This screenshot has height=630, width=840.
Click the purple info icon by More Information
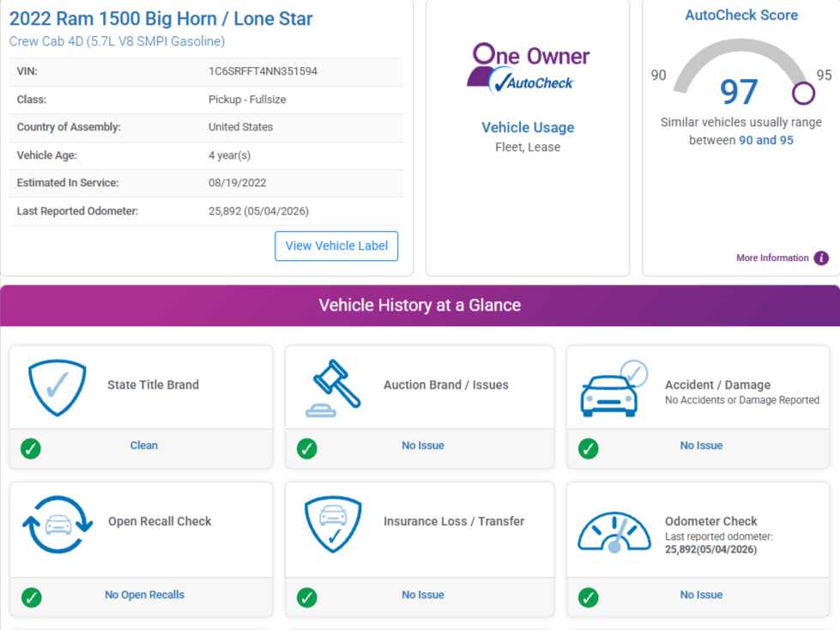(x=821, y=257)
